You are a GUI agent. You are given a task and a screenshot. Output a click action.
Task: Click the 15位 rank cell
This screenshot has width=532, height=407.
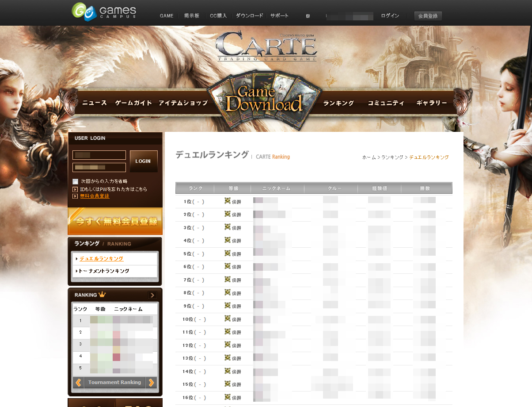194,384
